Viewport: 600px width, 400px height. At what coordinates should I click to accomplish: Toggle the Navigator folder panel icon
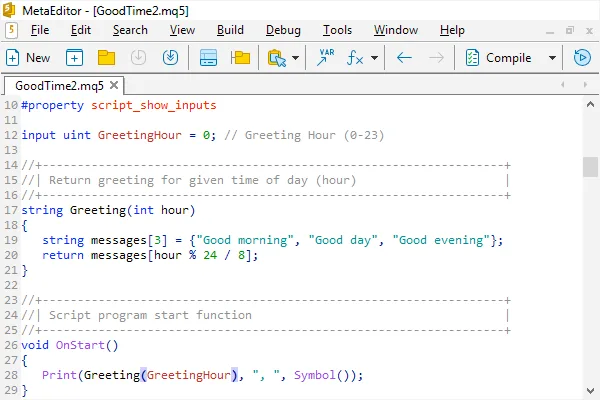[x=240, y=58]
